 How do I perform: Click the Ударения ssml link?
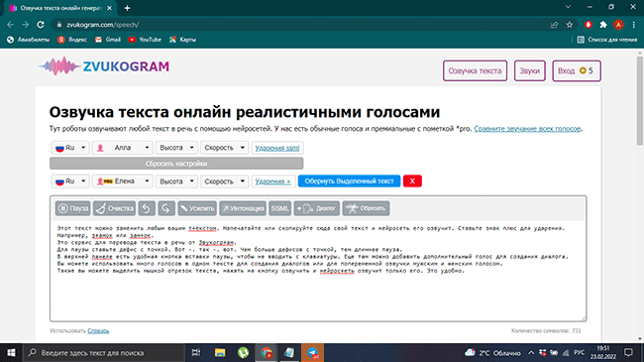point(277,148)
